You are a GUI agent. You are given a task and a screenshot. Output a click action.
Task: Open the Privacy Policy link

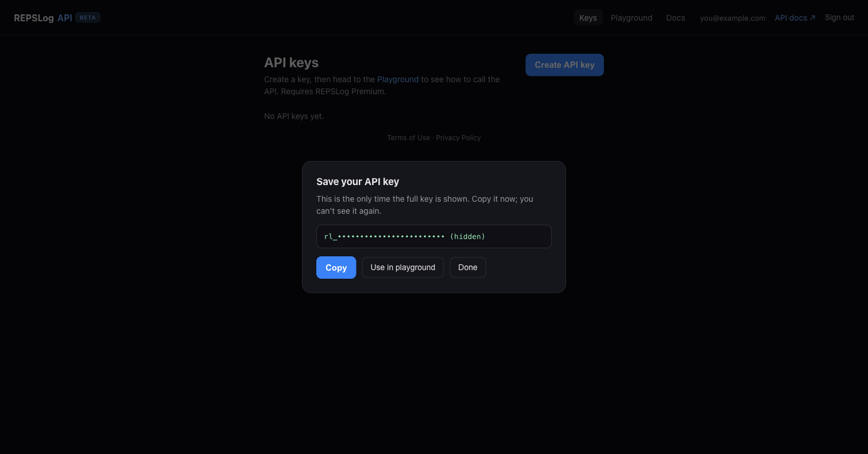point(458,138)
